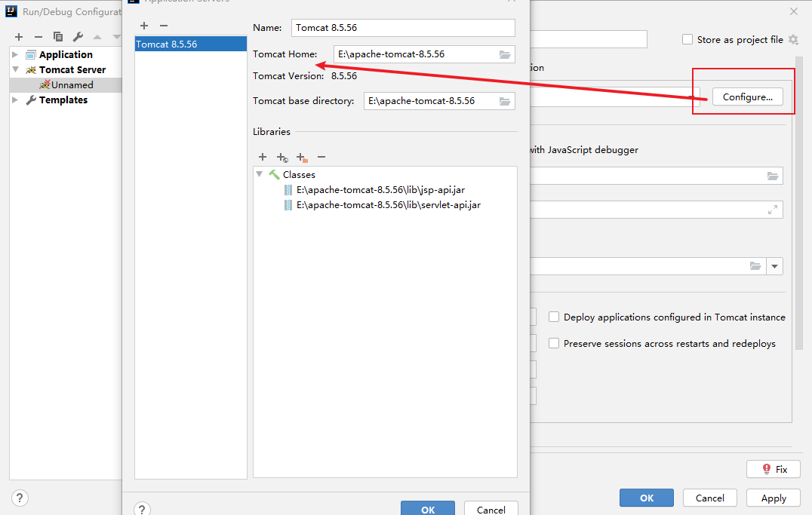Click the Tomcat Server tree label
The image size is (812, 515).
[x=72, y=69]
